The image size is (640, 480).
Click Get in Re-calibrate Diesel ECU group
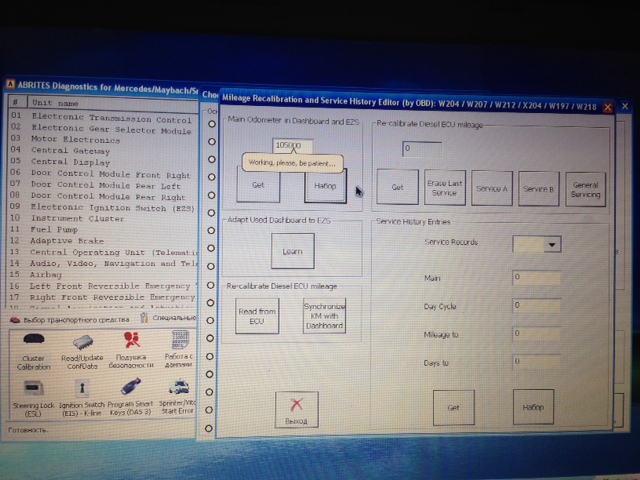[x=397, y=187]
